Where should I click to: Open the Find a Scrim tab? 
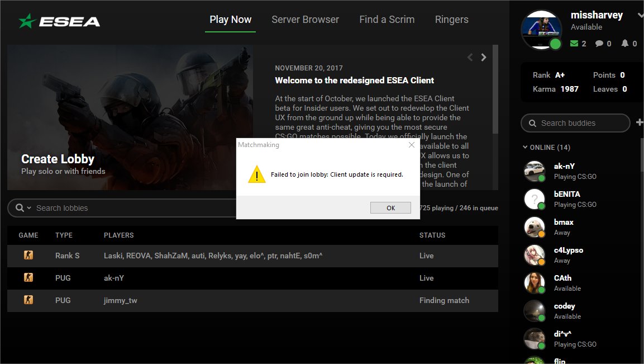[x=387, y=20]
